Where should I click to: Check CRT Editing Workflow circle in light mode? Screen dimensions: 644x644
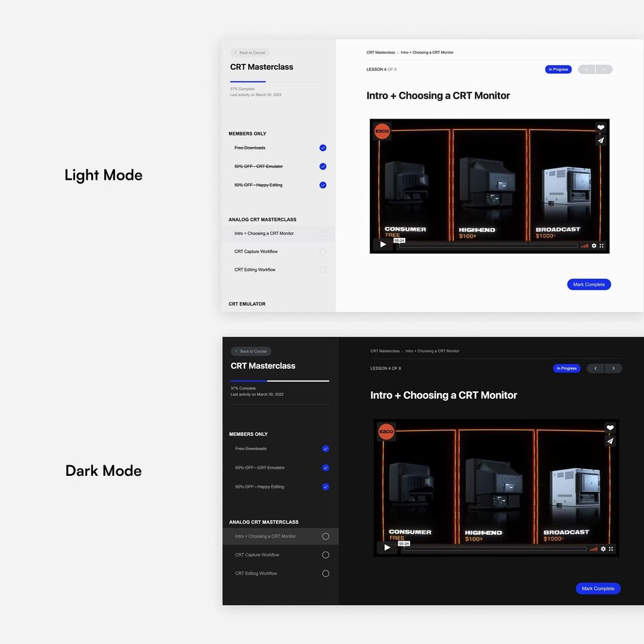(323, 270)
